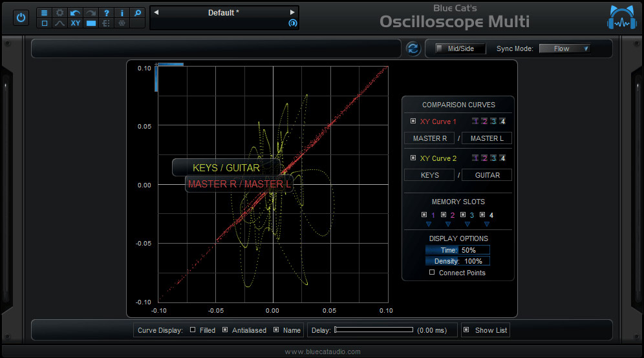Toggle memory slot 4 checkbox
This screenshot has height=358, width=644.
tap(482, 215)
